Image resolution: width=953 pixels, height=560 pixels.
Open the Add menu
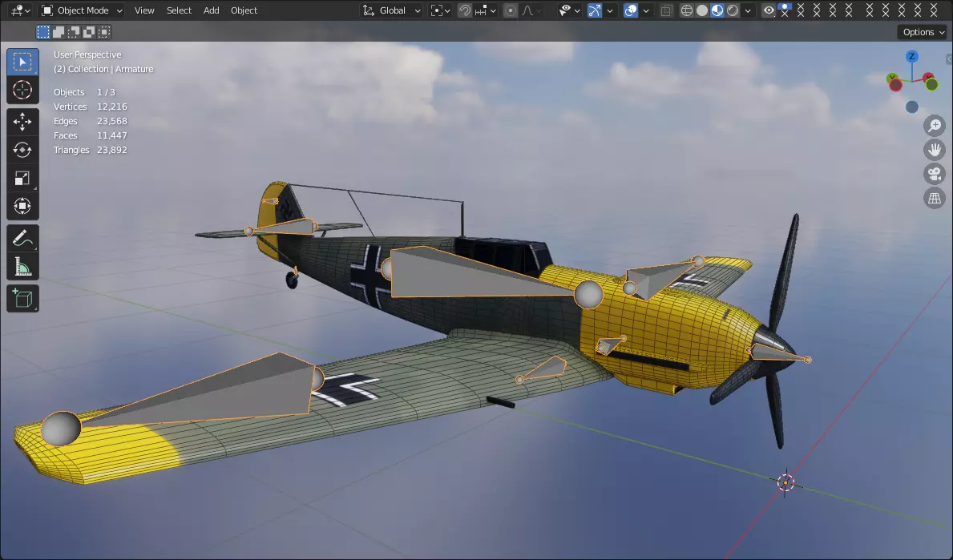tap(211, 10)
